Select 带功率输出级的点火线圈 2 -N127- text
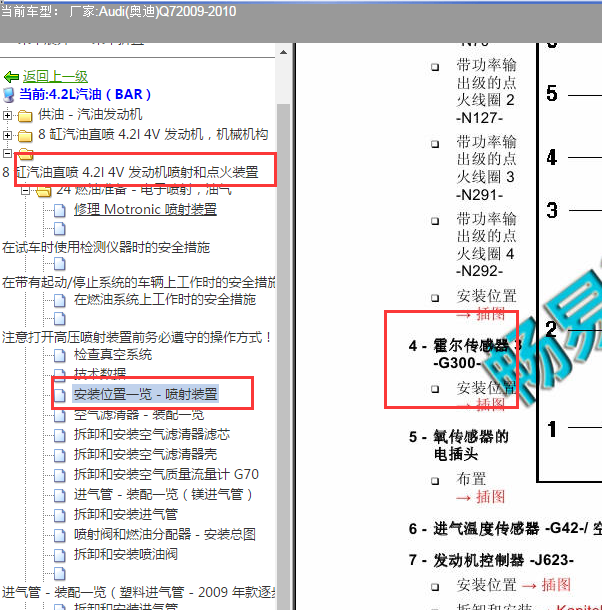This screenshot has height=610, width=602. (486, 91)
